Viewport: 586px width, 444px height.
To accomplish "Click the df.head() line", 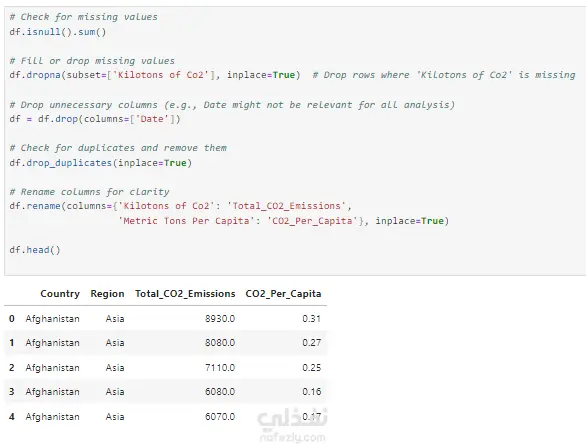I will (35, 250).
